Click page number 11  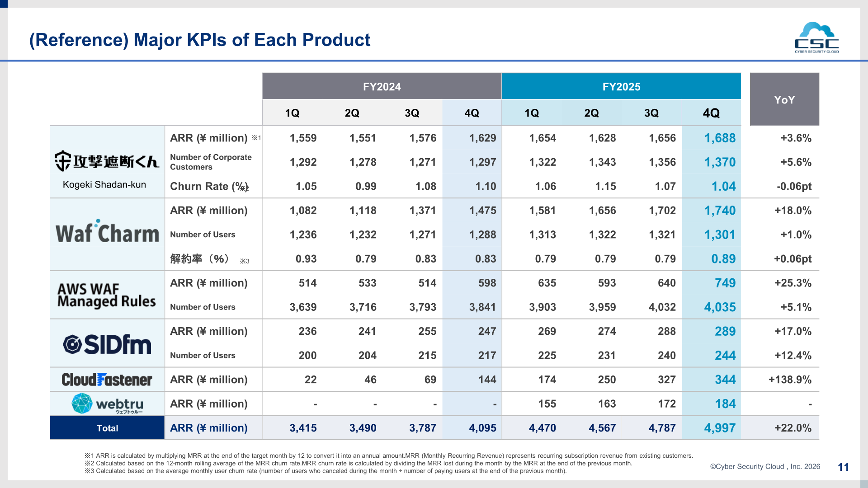pos(843,467)
